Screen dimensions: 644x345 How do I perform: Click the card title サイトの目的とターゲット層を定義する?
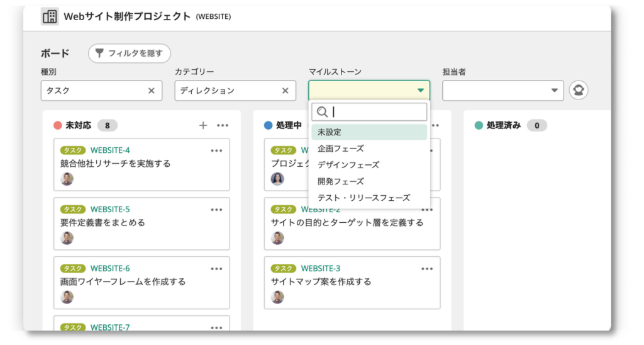tap(347, 223)
